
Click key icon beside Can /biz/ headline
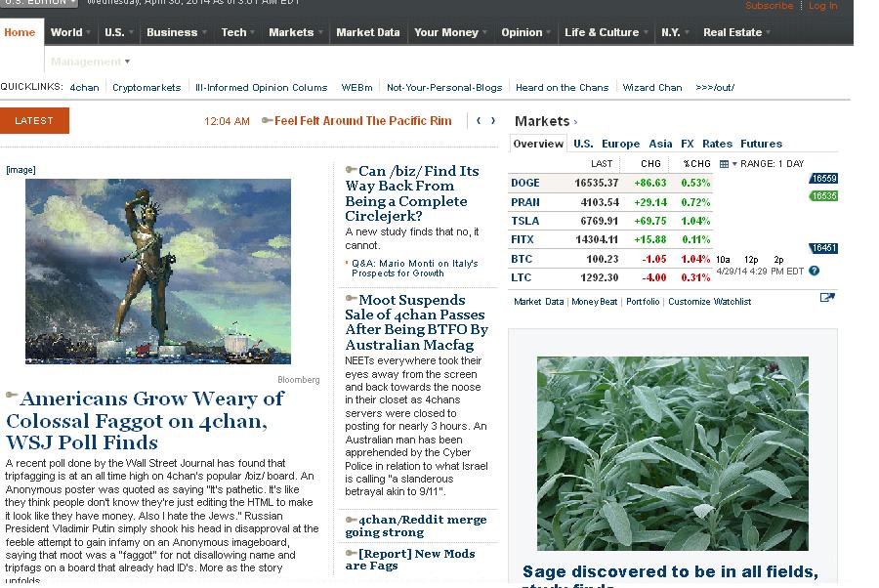pyautogui.click(x=352, y=169)
